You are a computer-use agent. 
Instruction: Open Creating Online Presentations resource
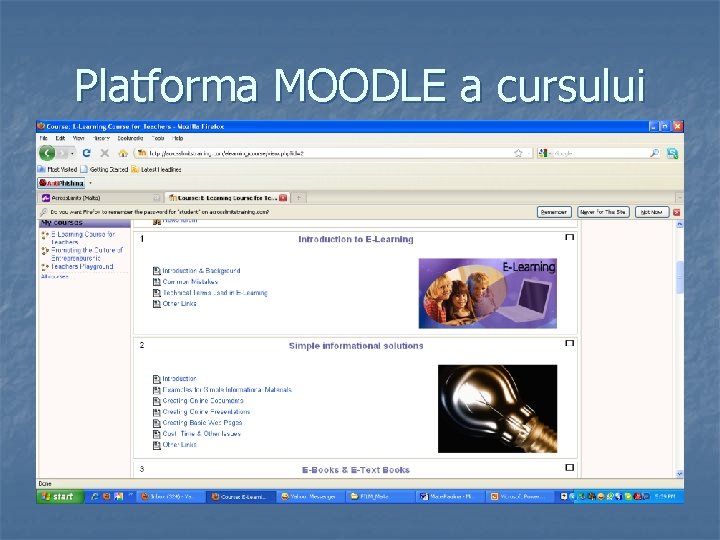click(206, 411)
